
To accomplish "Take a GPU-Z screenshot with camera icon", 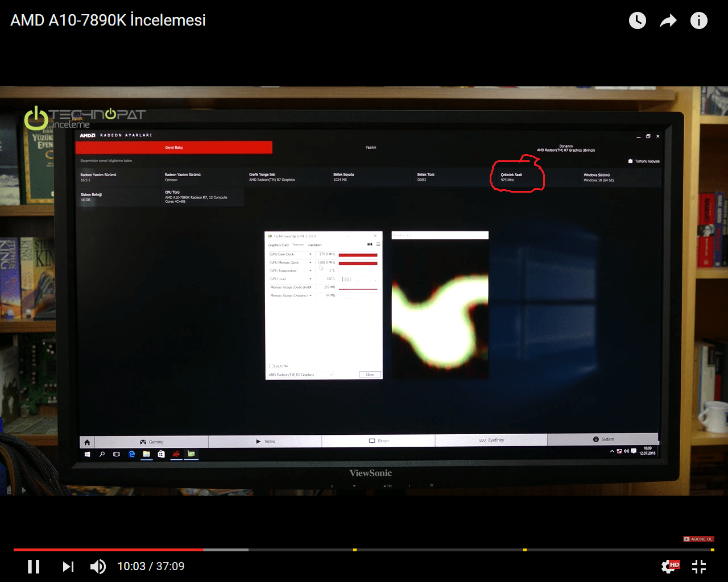I will point(370,244).
